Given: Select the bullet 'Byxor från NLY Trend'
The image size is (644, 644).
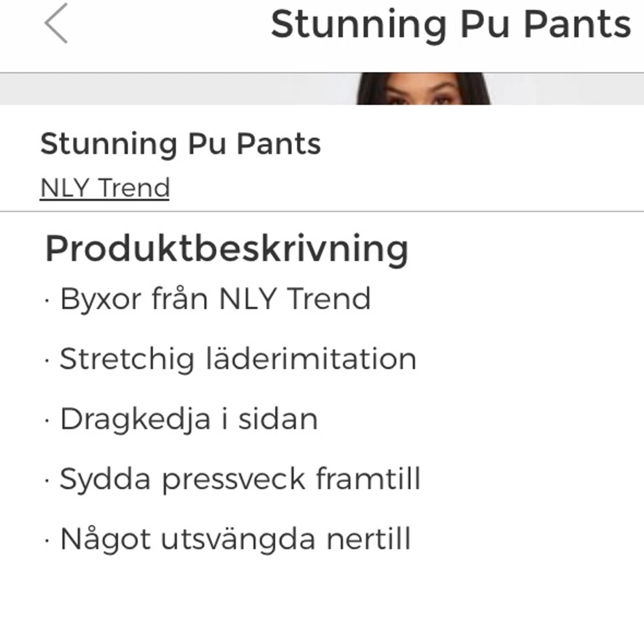Looking at the screenshot, I should pos(215,298).
